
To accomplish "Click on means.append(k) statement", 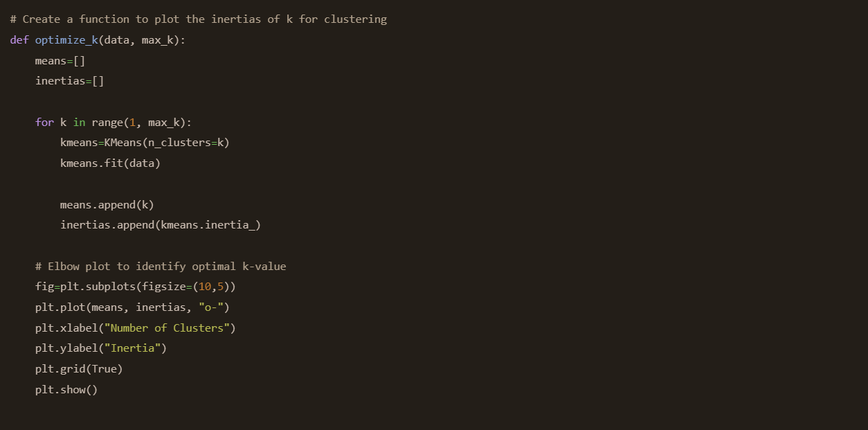I will pos(107,205).
